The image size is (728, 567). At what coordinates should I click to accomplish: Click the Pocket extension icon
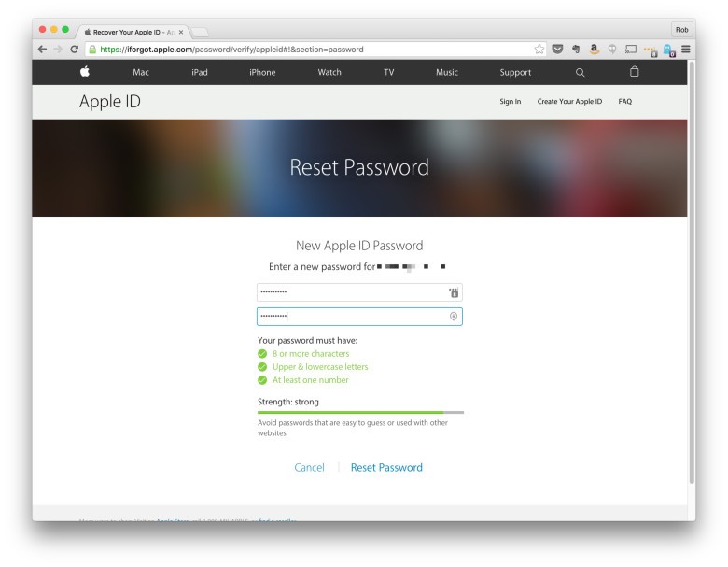click(558, 50)
